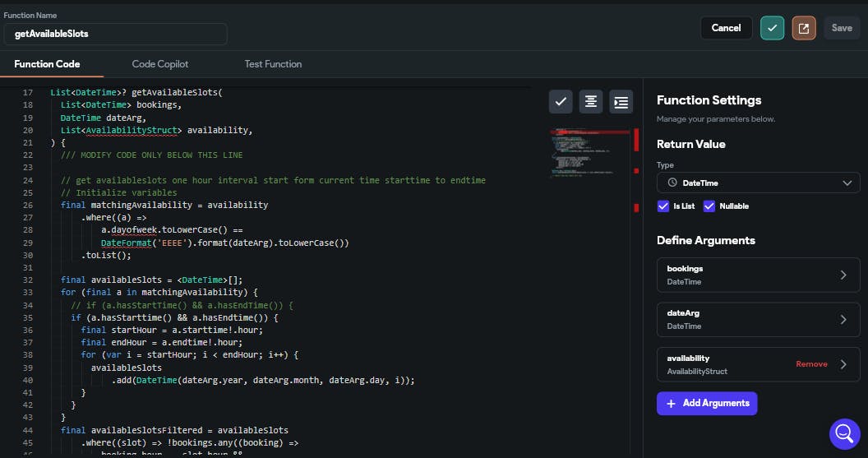Click the code minimap preview

pos(589,152)
